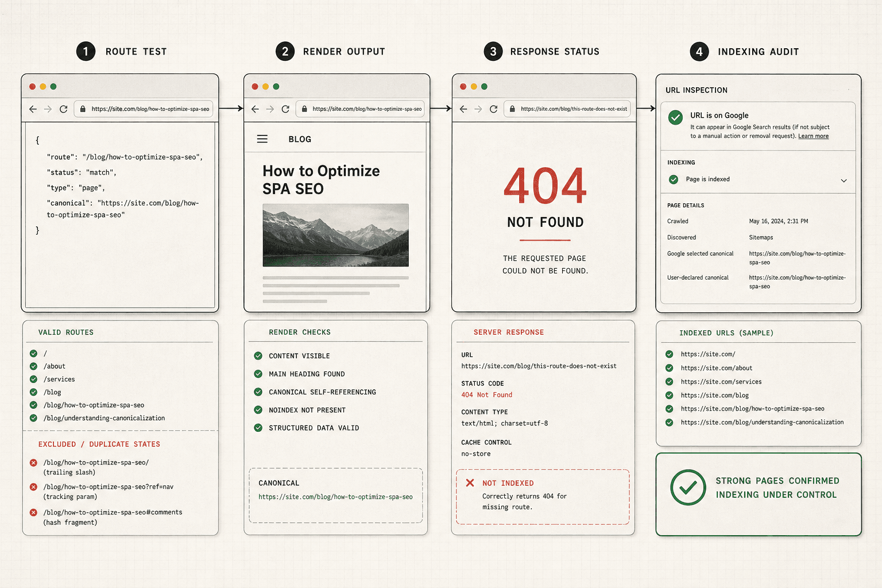Toggle check for https://site.com/about indexed URL
The height and width of the screenshot is (588, 882).
[670, 368]
